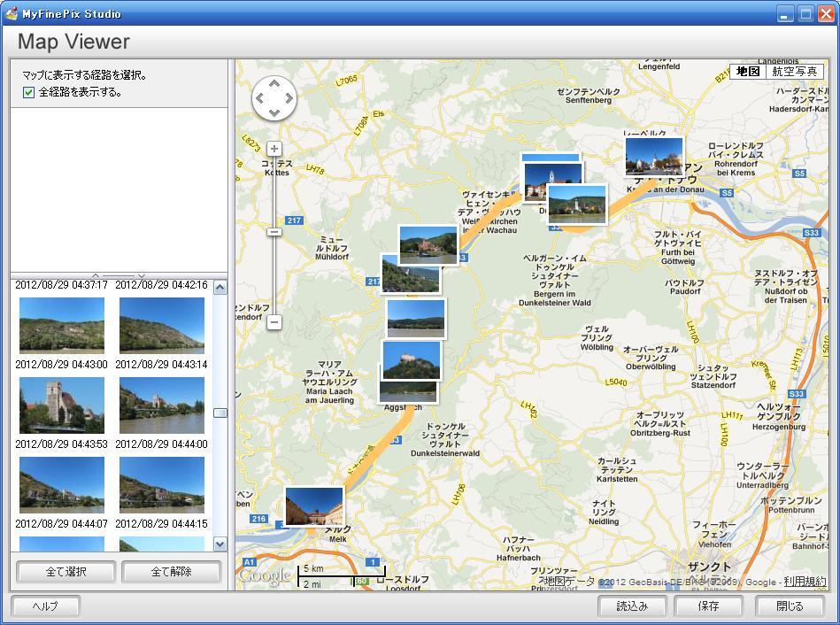Collapse the panel using the splitter up chevron
Screen dimensions: 840x625
pos(96,274)
